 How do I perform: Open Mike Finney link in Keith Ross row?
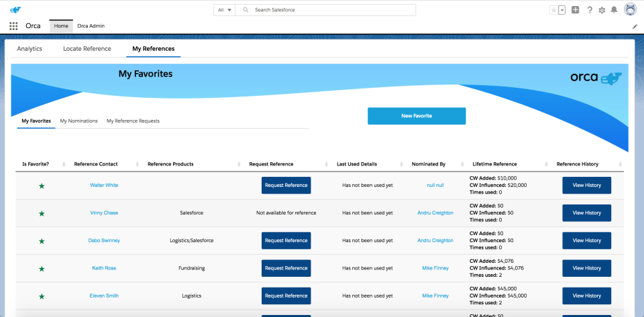pos(435,268)
